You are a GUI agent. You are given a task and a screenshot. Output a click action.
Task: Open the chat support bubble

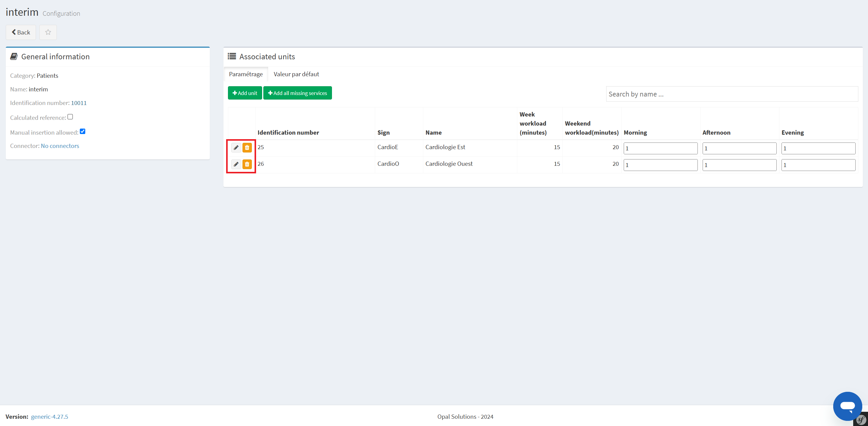tap(847, 406)
